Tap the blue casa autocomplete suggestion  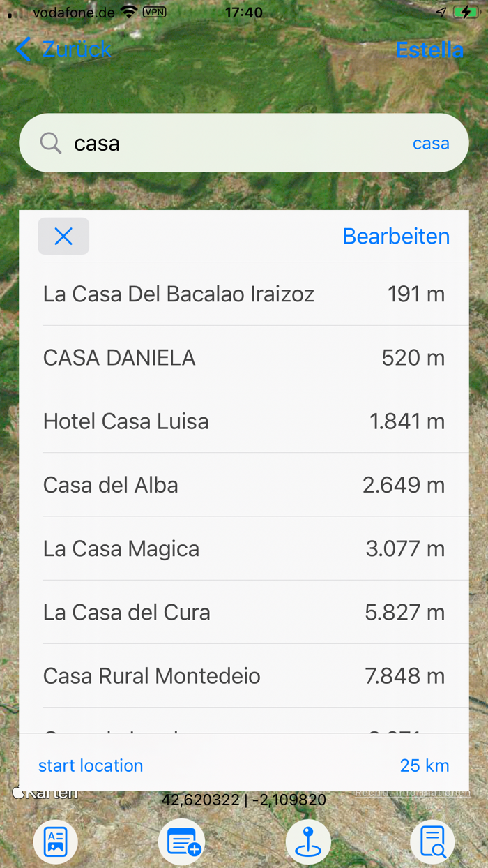431,142
